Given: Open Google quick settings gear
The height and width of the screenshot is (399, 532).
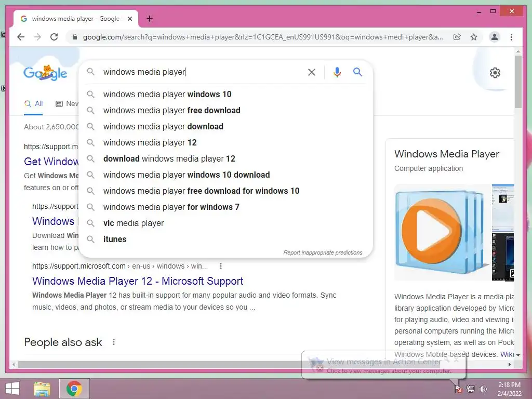Looking at the screenshot, I should pyautogui.click(x=495, y=73).
